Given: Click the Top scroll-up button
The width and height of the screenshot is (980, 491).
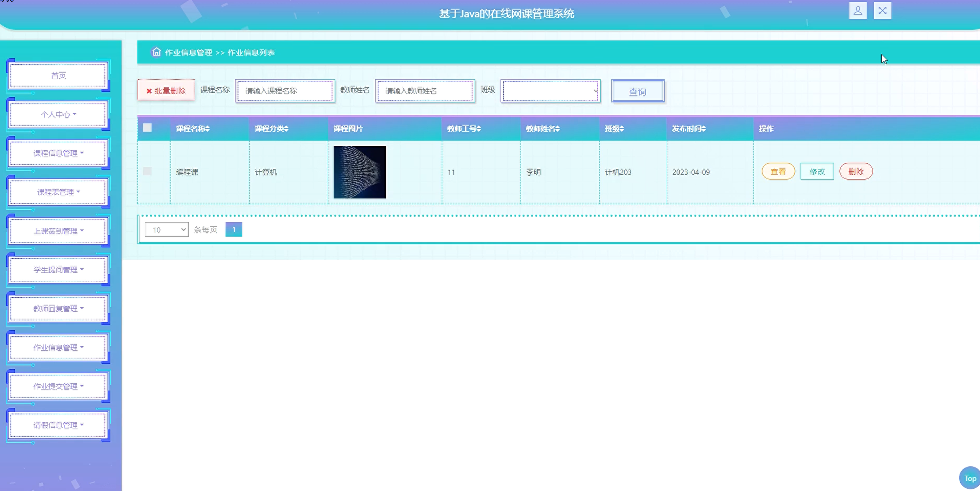Looking at the screenshot, I should (969, 478).
